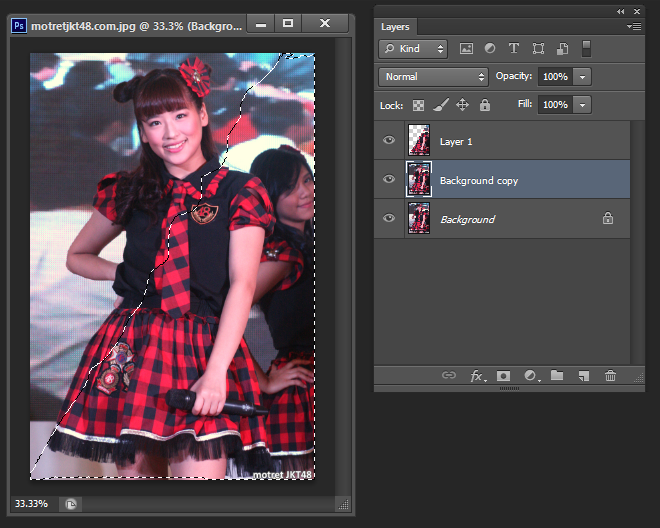Click the lock all padlock icon

click(x=485, y=104)
